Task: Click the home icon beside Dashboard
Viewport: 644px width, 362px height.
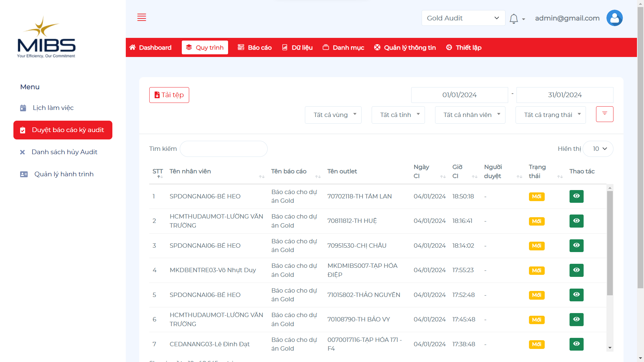Action: (132, 47)
